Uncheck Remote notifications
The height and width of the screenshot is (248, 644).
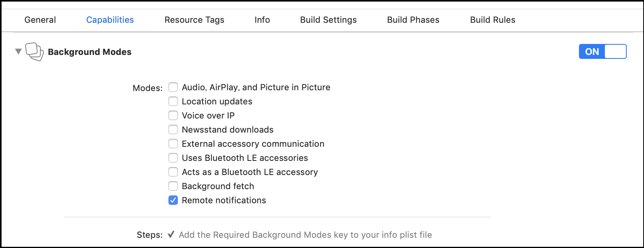(173, 200)
